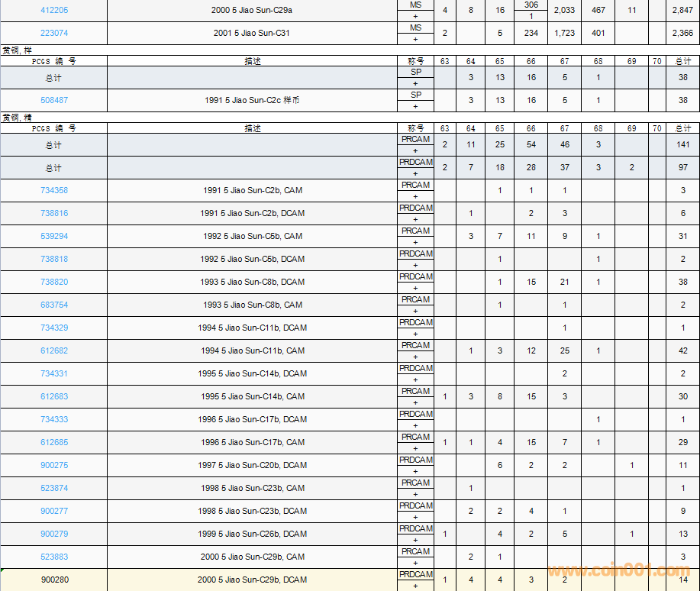Click the 508487 sample coin link
Viewport: 700px width, 591px height.
(53, 100)
